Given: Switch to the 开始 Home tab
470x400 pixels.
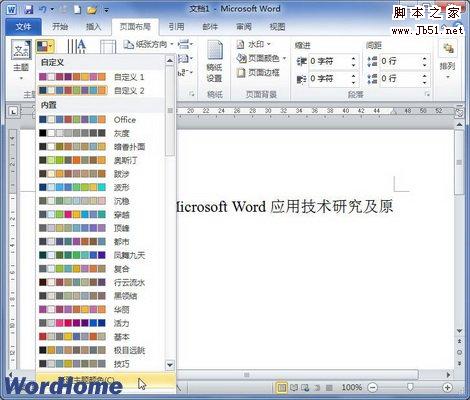Looking at the screenshot, I should (60, 27).
